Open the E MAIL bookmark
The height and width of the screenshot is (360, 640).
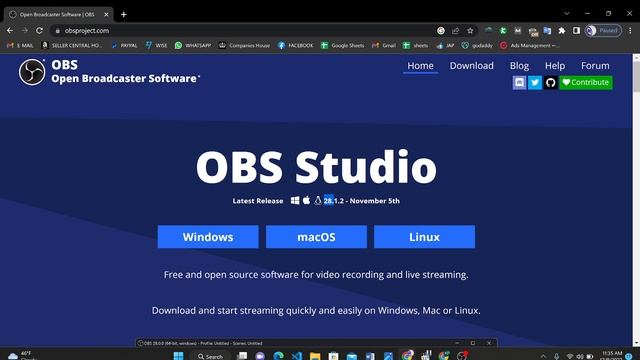[20, 45]
